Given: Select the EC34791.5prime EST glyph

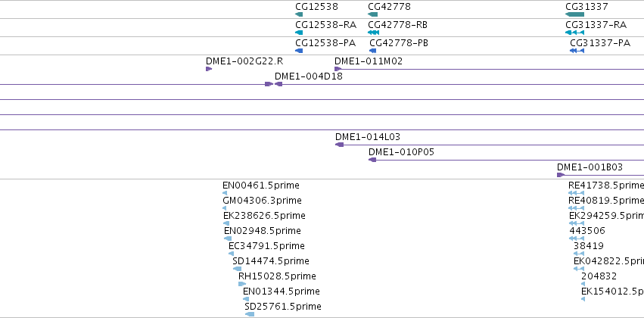Looking at the screenshot, I should pyautogui.click(x=232, y=254).
